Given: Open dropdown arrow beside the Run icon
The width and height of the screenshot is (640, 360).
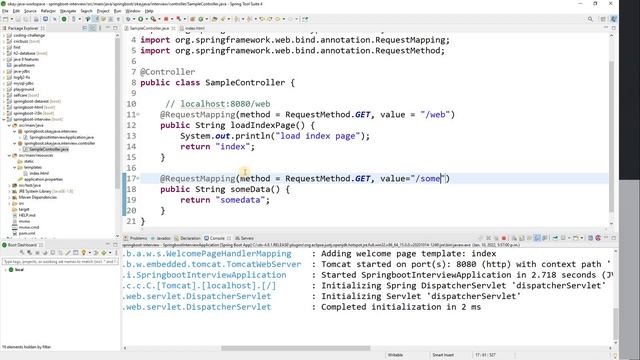Looking at the screenshot, I should (x=146, y=19).
